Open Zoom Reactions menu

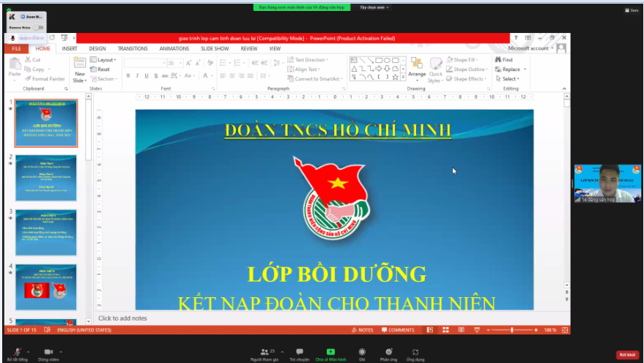388,354
